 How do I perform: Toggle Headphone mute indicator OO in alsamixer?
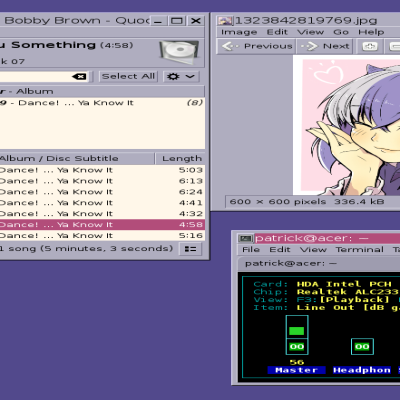pyautogui.click(x=362, y=347)
